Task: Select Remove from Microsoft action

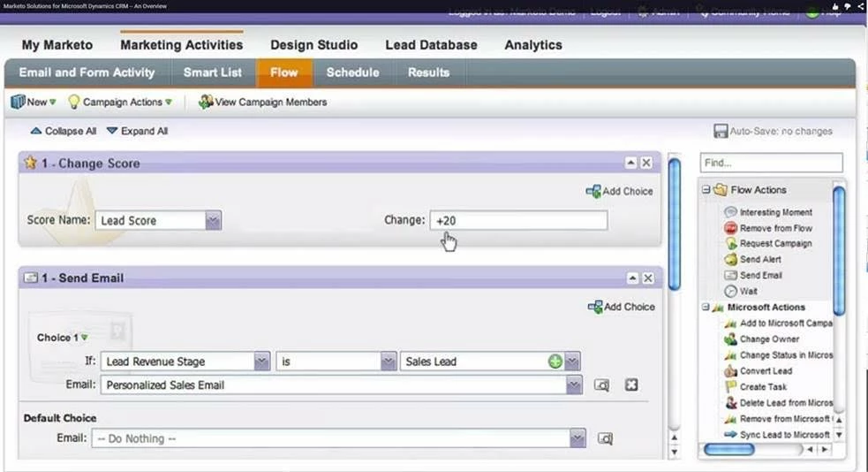Action: coord(778,419)
